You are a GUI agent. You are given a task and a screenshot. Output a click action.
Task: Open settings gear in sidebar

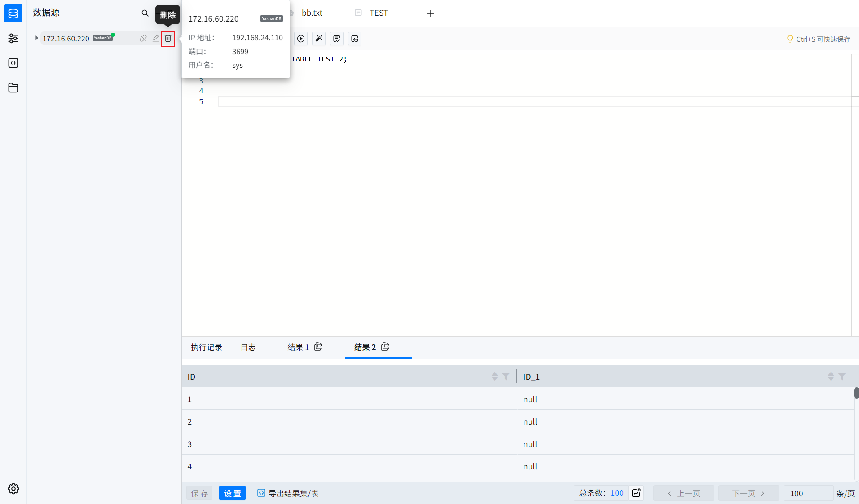pyautogui.click(x=13, y=489)
